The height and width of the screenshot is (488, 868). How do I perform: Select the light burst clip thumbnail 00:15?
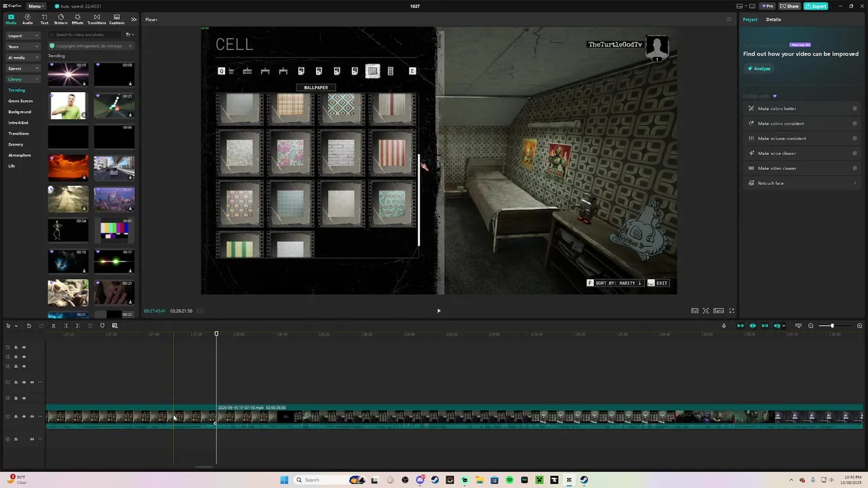pos(68,74)
